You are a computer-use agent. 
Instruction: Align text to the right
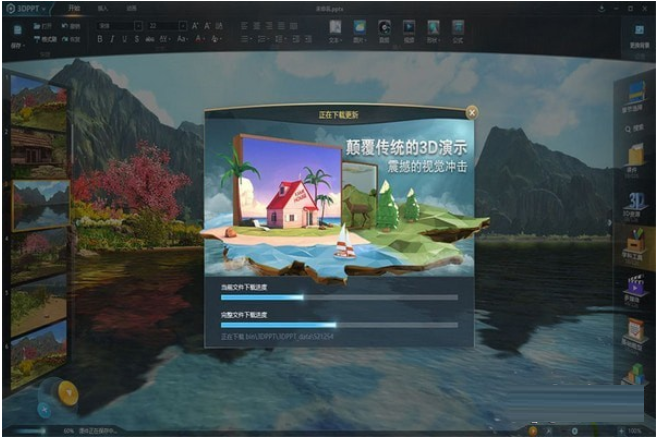point(269,26)
